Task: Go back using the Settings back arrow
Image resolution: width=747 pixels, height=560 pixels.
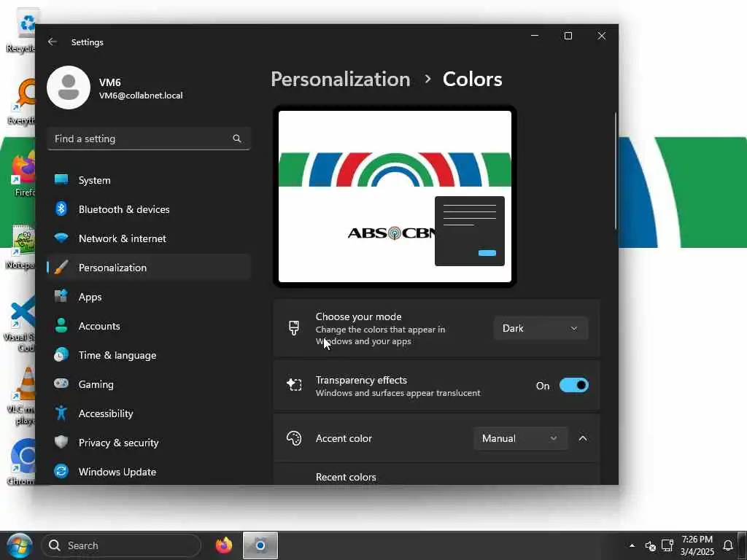Action: coord(53,42)
